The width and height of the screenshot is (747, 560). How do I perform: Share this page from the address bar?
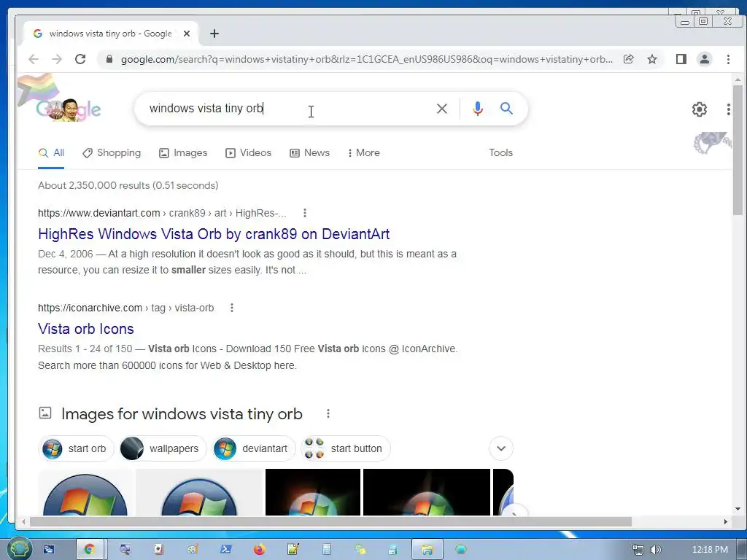click(628, 59)
